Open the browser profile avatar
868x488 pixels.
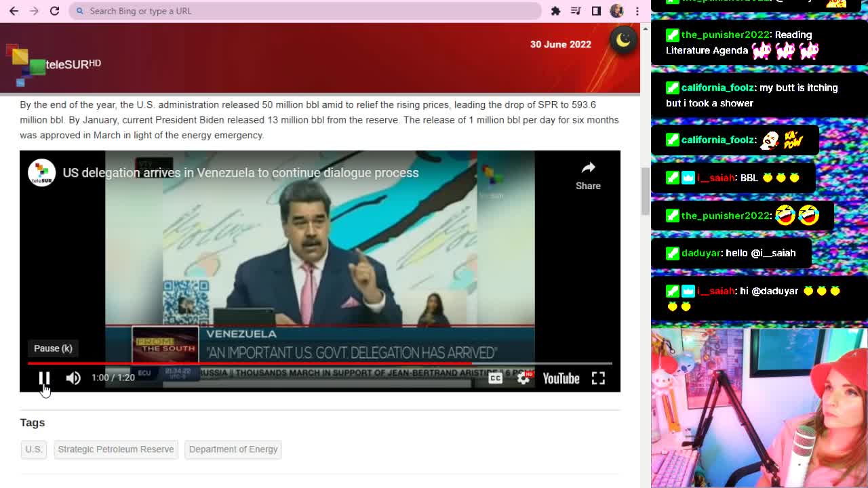[616, 11]
